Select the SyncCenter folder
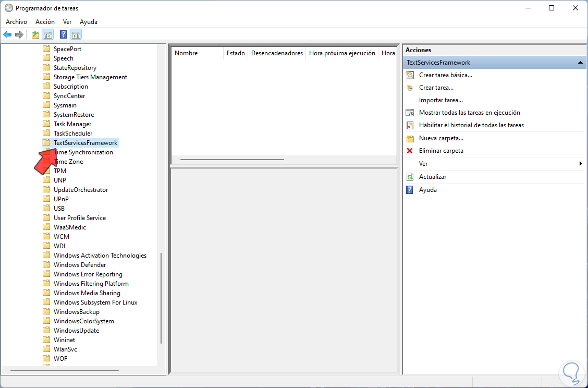This screenshot has height=388, width=588. click(x=69, y=95)
